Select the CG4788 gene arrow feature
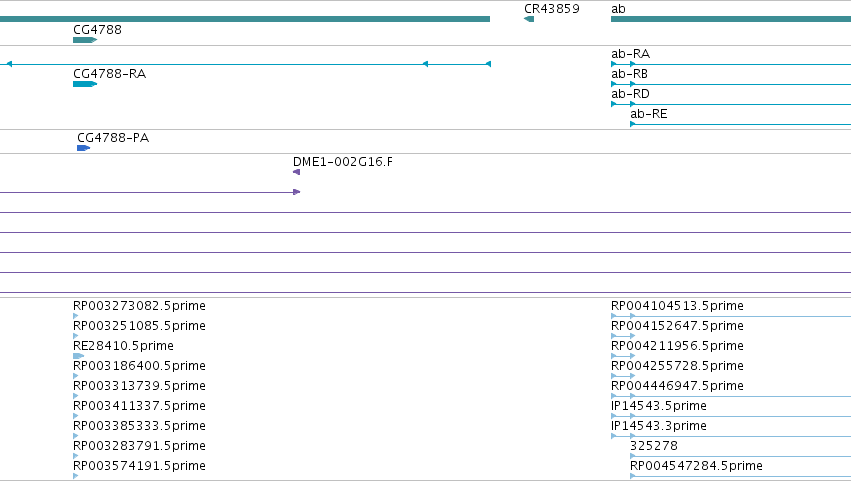 85,40
